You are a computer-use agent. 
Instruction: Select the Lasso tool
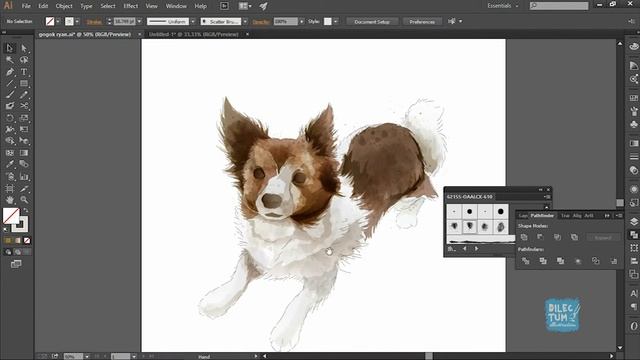[24, 60]
